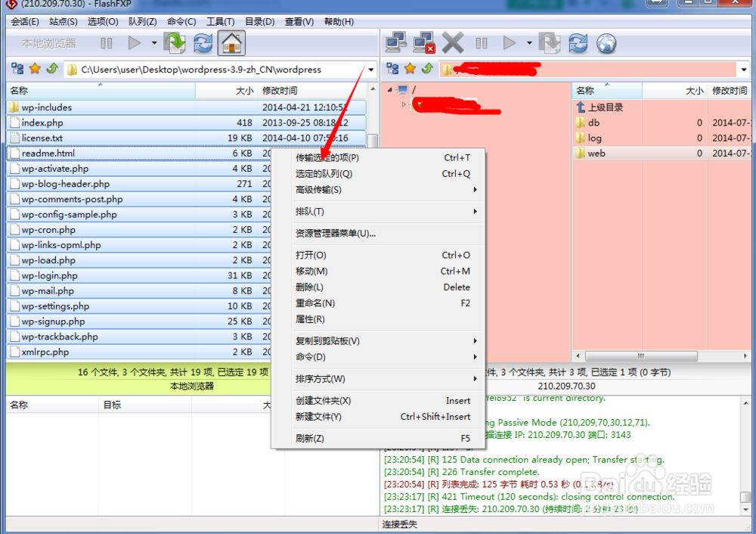Select the wp-includes folder in local list

click(x=186, y=107)
